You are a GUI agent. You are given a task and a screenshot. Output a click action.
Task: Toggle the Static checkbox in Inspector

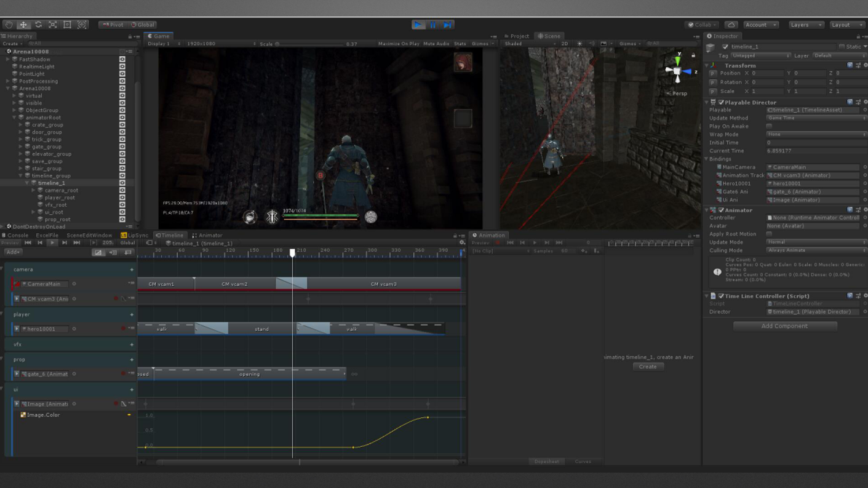click(x=842, y=47)
